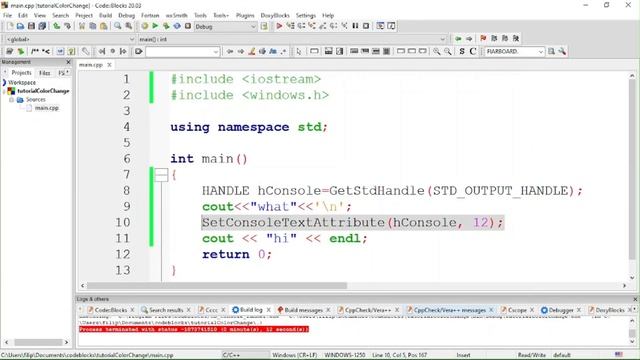This screenshot has height=360, width=640.
Task: Click the Stop debugger icon
Action: point(366,26)
